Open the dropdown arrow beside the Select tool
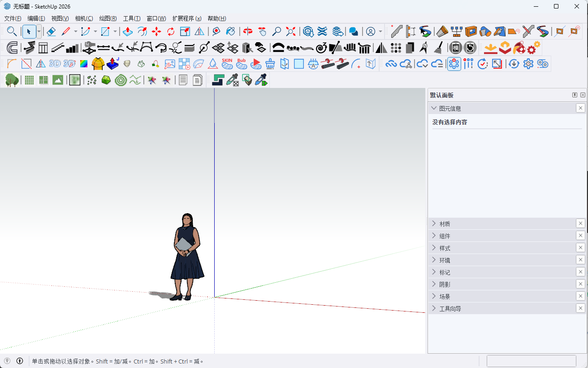The image size is (588, 368). [x=39, y=31]
